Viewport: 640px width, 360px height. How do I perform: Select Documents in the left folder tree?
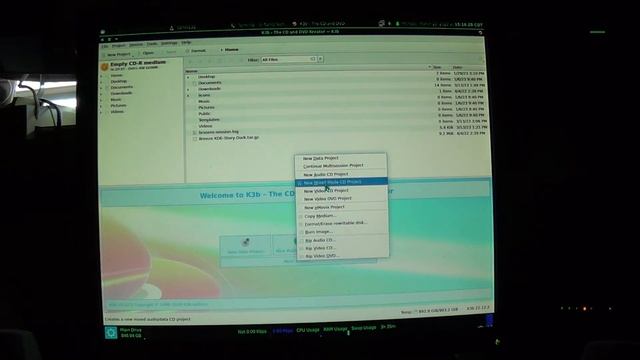click(121, 87)
